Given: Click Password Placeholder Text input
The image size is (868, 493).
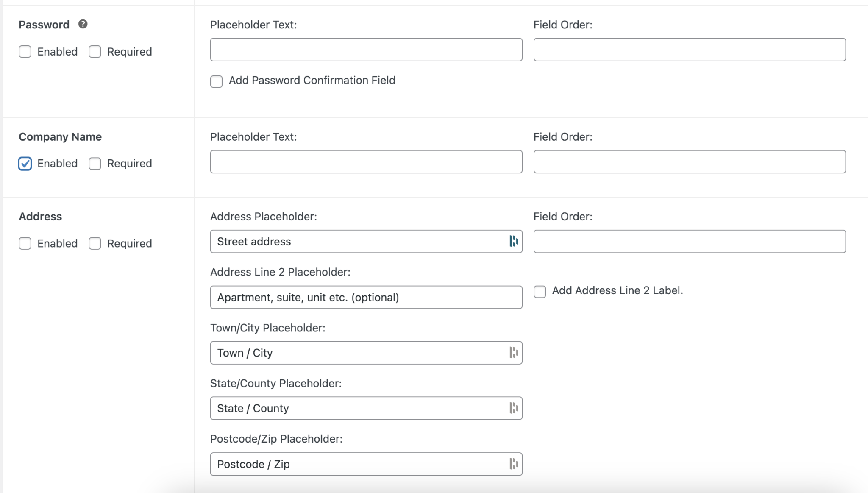Looking at the screenshot, I should [366, 50].
